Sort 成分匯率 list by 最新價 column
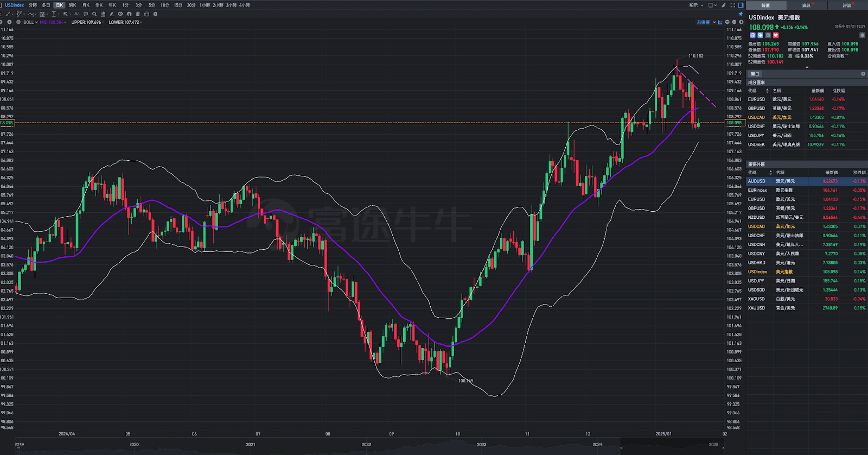The width and height of the screenshot is (868, 455). 818,91
